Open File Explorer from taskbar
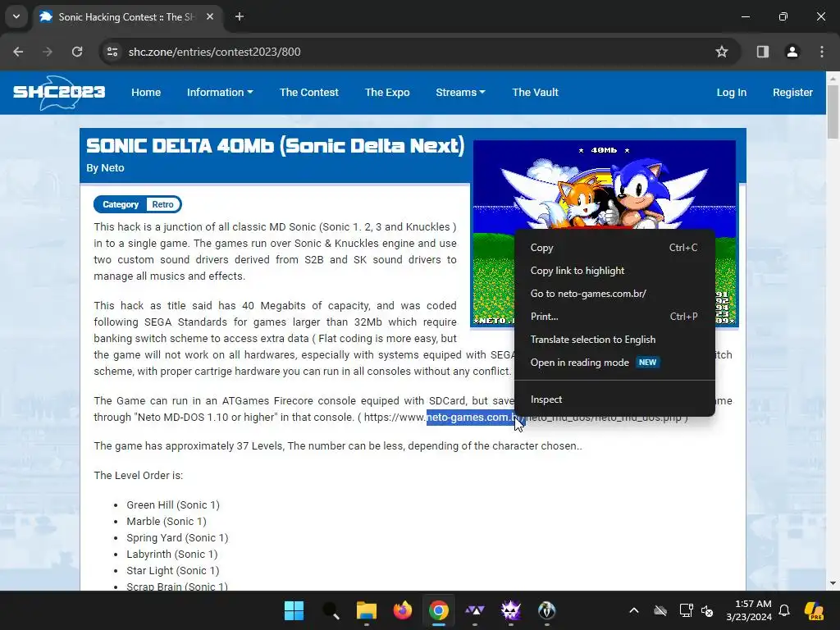The image size is (840, 630). (x=367, y=610)
